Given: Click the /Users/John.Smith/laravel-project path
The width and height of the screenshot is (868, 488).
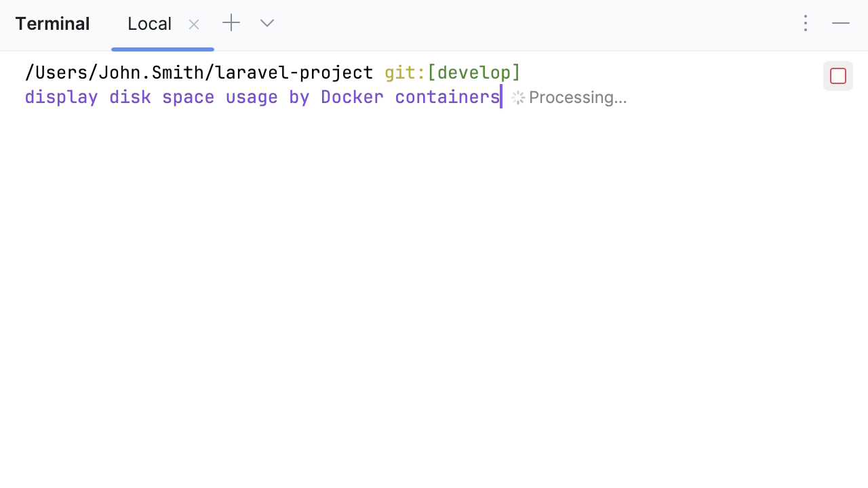Looking at the screenshot, I should [199, 73].
